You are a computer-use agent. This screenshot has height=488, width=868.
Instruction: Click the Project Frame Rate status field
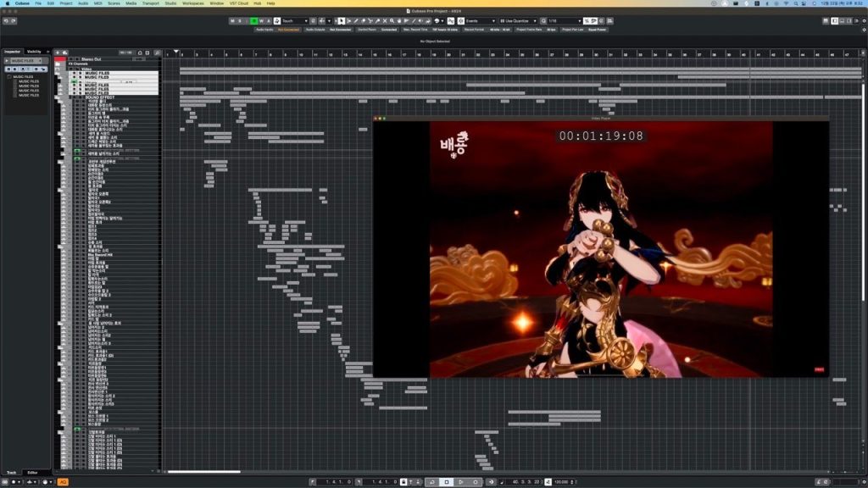tap(536, 30)
